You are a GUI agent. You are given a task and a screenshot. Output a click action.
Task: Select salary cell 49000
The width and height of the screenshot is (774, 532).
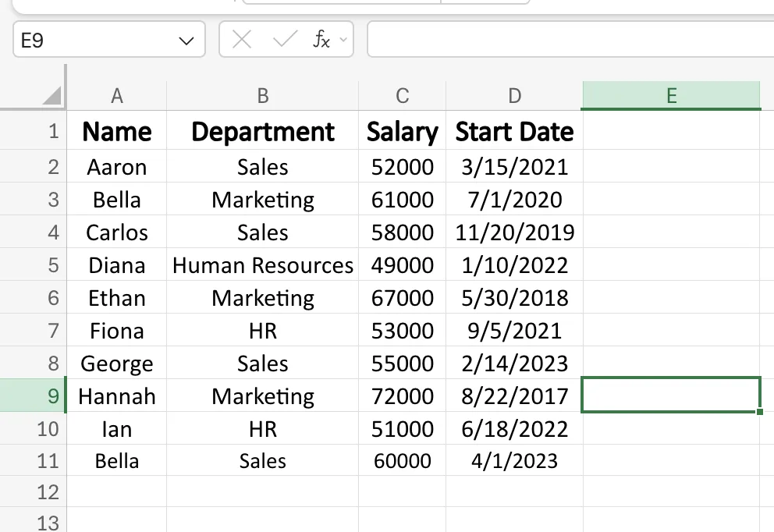click(x=403, y=265)
